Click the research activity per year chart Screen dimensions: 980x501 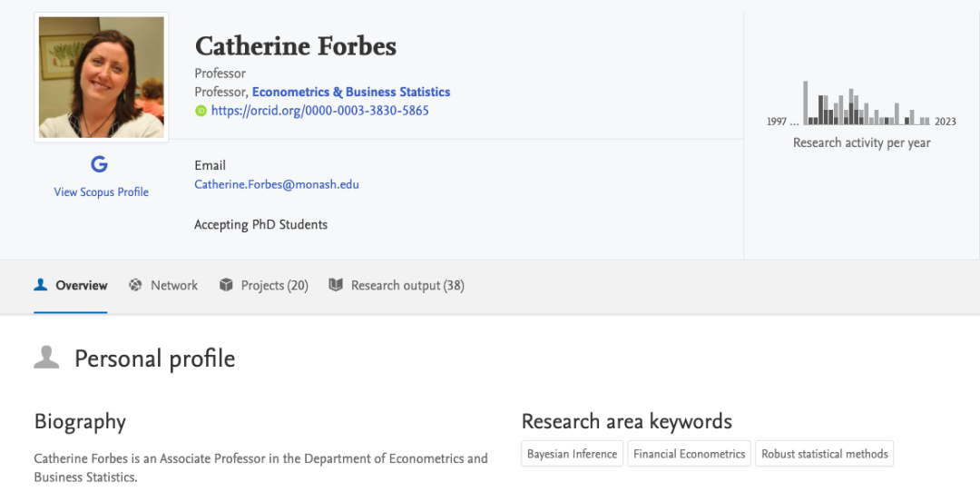866,104
